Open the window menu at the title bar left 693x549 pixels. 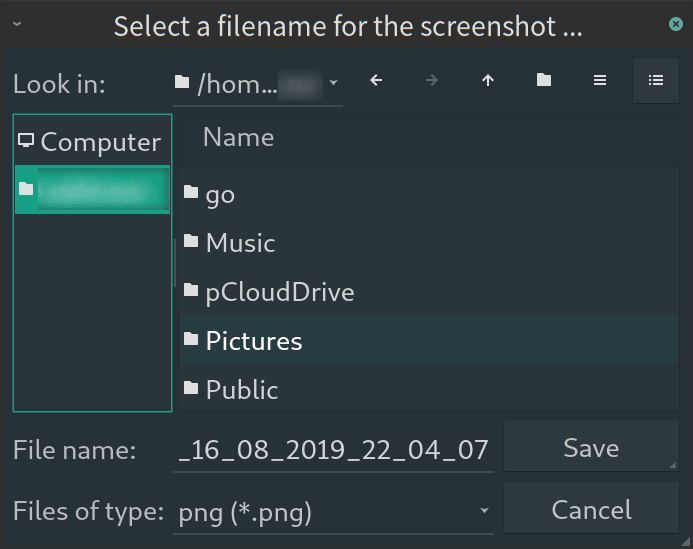point(17,24)
